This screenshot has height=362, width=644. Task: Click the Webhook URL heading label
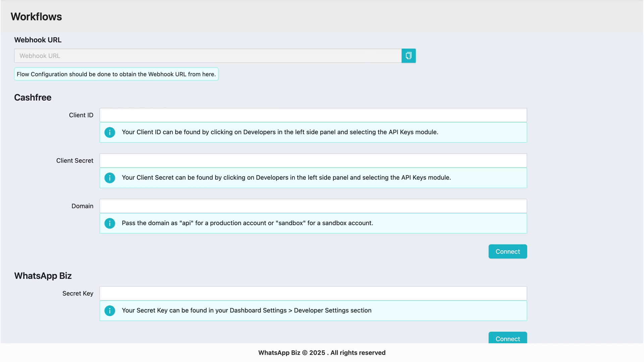(x=38, y=40)
